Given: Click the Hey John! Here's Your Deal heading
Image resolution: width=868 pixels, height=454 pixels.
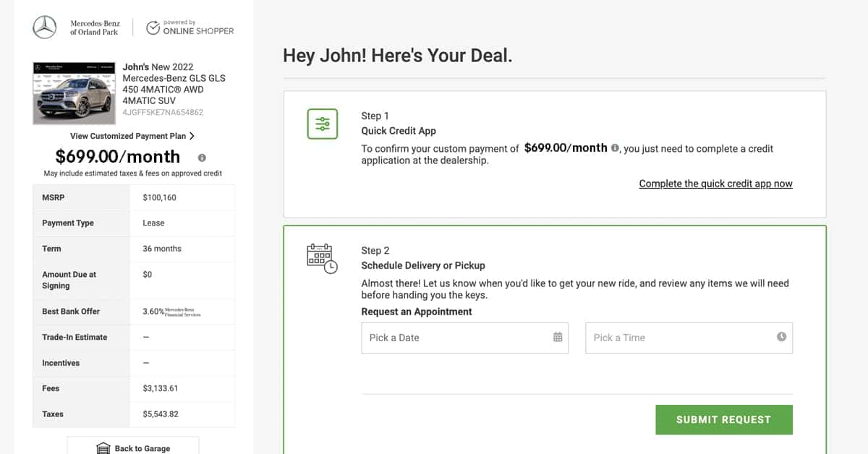Looking at the screenshot, I should [398, 56].
